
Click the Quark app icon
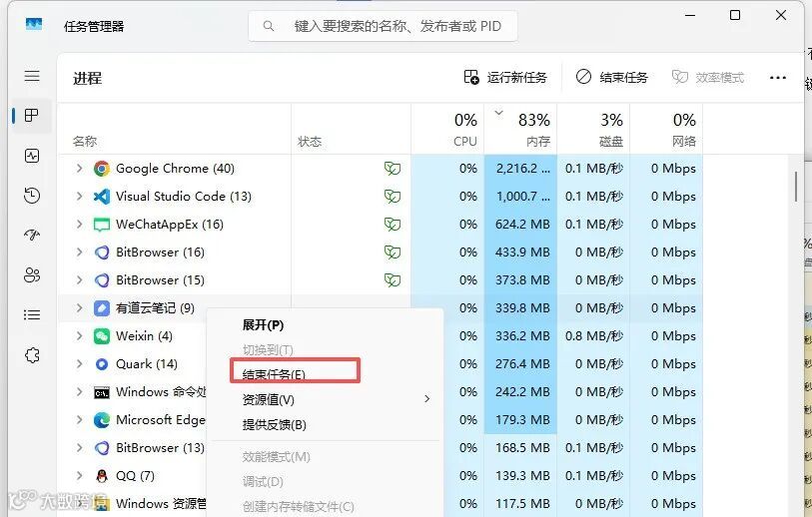[102, 364]
